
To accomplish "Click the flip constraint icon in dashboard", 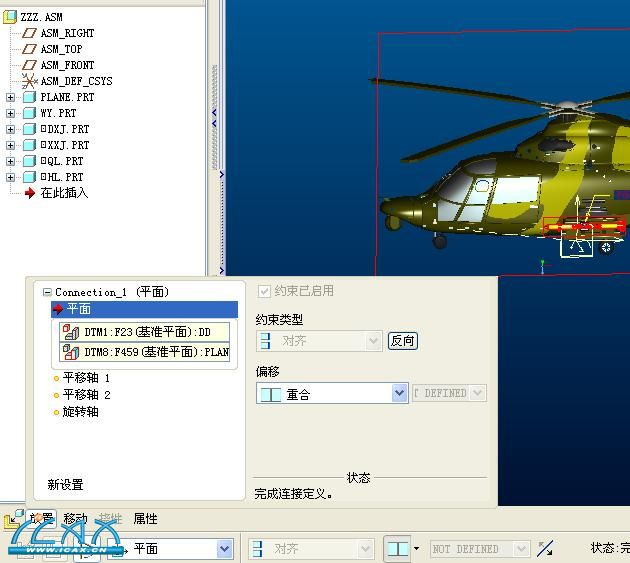I will pos(544,549).
